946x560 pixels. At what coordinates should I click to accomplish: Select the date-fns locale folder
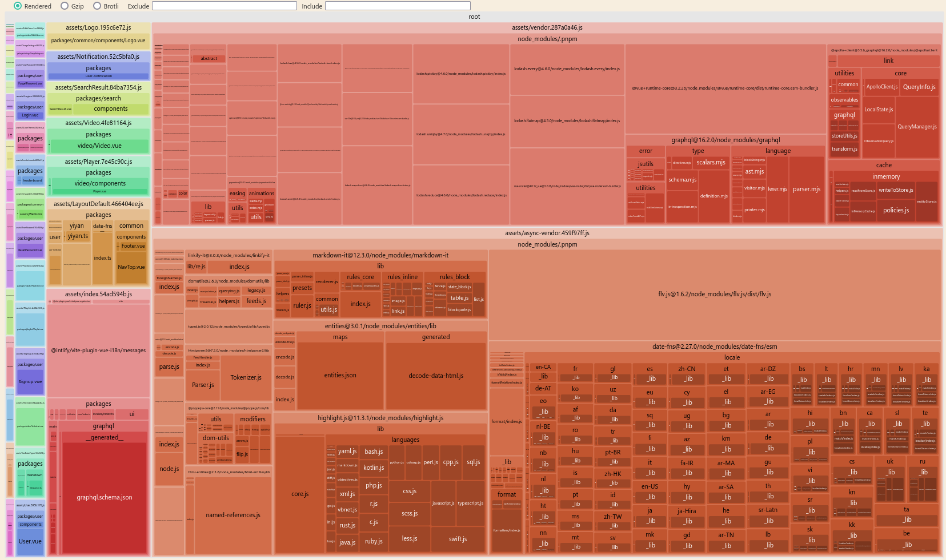(x=732, y=357)
